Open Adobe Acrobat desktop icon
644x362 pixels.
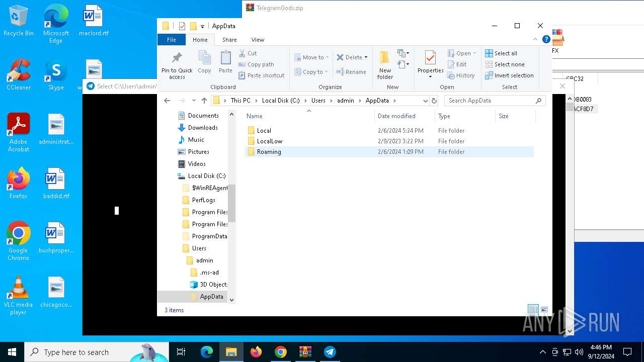pos(19,133)
